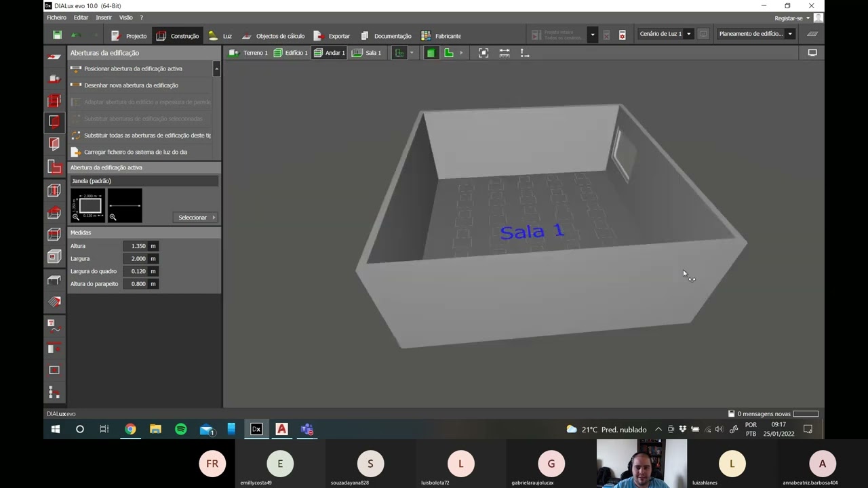Click the Altura do parapeito value field
This screenshot has width=868, height=488.
click(136, 284)
